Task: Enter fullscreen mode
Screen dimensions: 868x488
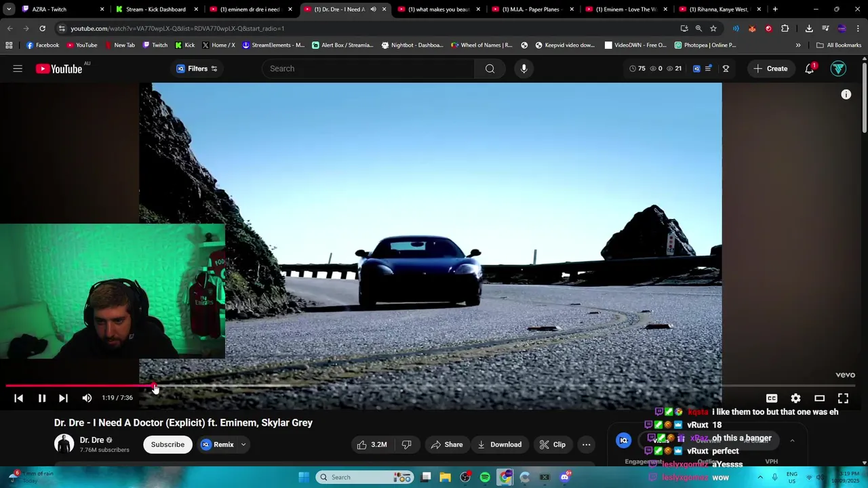Action: [843, 398]
